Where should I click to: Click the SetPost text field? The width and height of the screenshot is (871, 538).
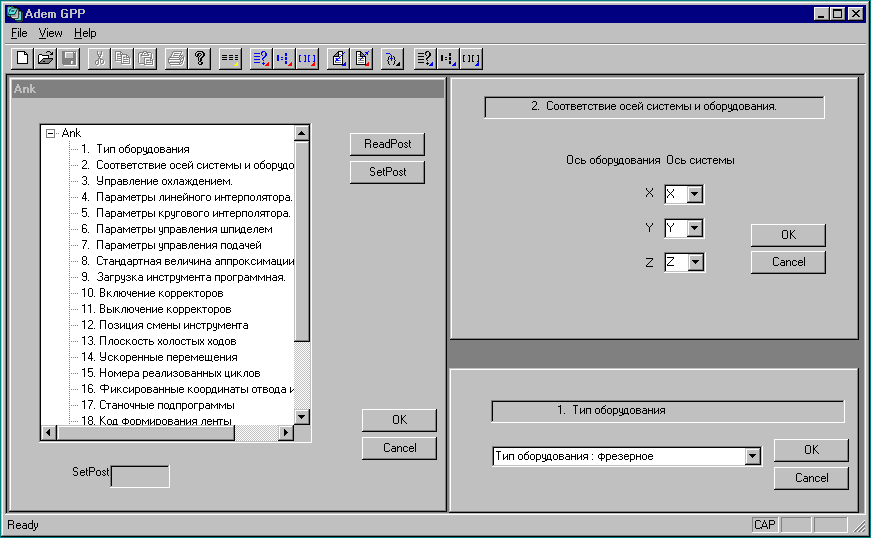click(140, 476)
